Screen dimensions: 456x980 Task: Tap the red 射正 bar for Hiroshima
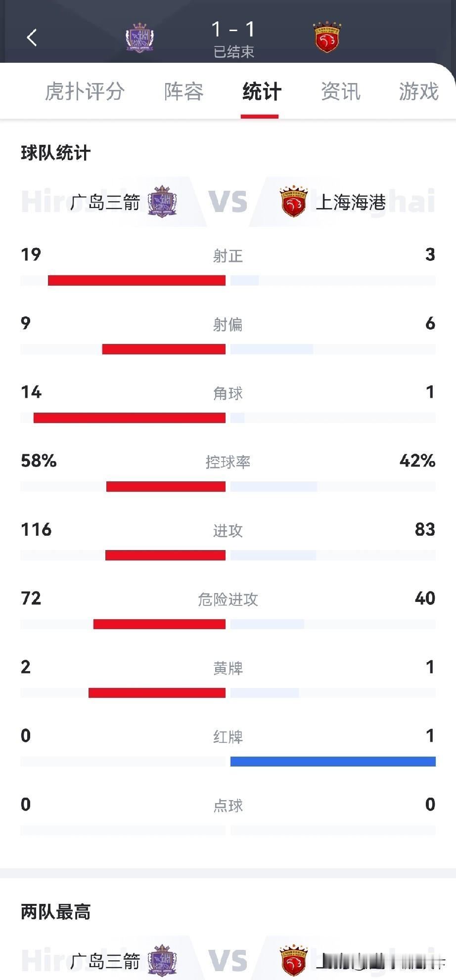click(x=137, y=280)
